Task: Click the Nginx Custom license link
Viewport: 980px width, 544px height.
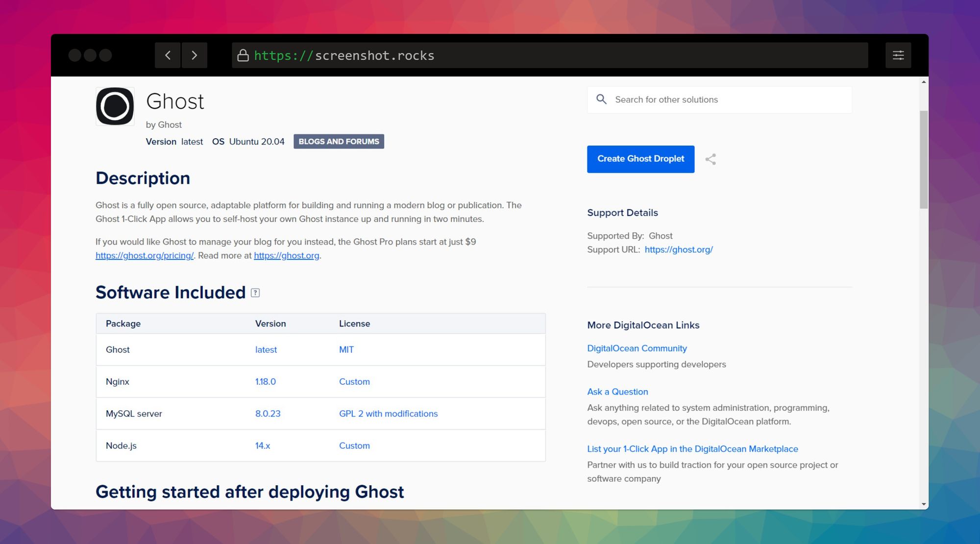Action: (x=354, y=381)
